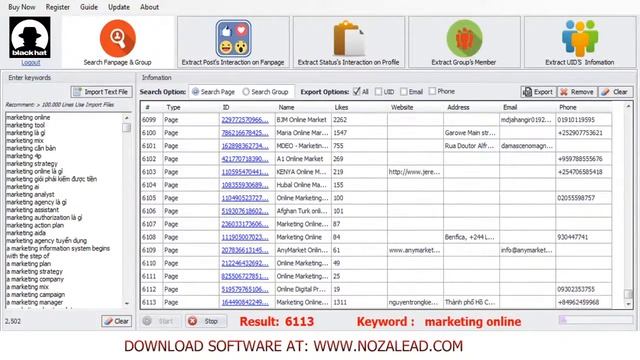Click the black hat logo image

click(30, 37)
